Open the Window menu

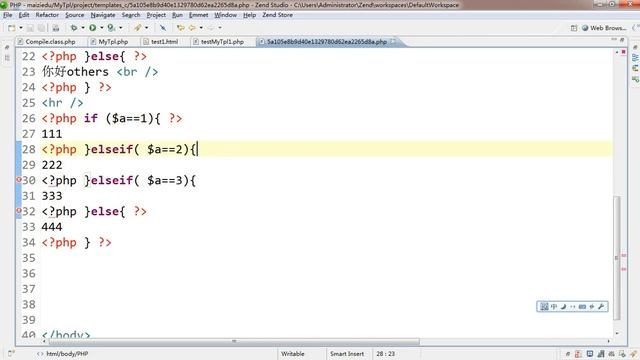(225, 15)
